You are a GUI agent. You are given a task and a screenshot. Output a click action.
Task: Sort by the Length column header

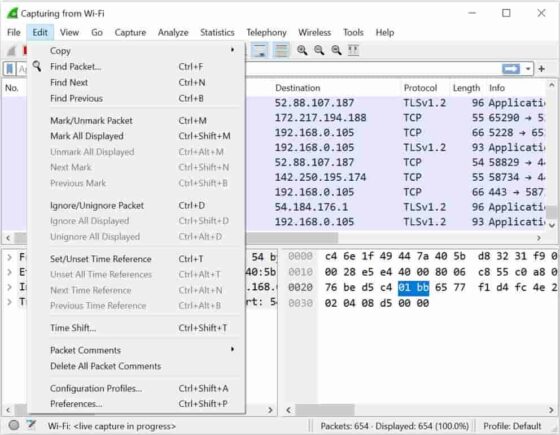click(466, 88)
